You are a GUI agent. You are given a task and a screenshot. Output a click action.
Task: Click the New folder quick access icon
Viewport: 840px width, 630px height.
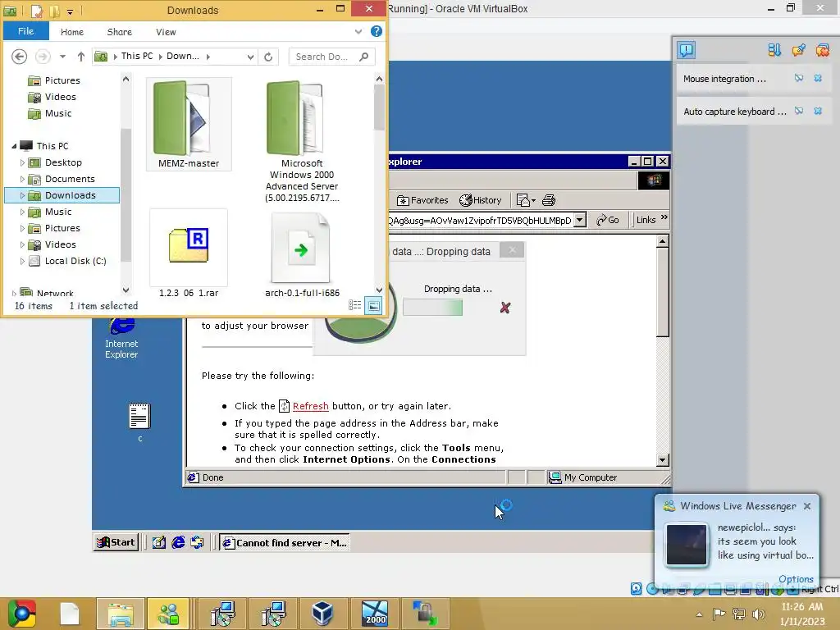pos(54,10)
